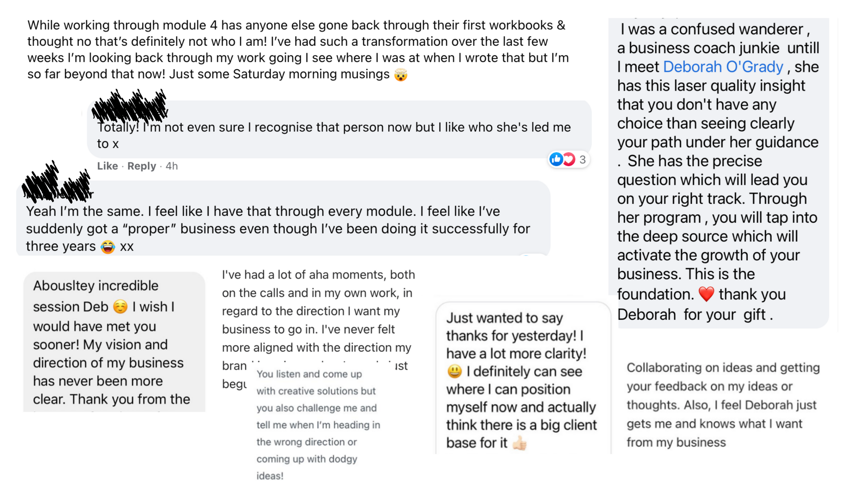Open the Deborah O'Grady profile link
868x488 pixels.
(723, 67)
